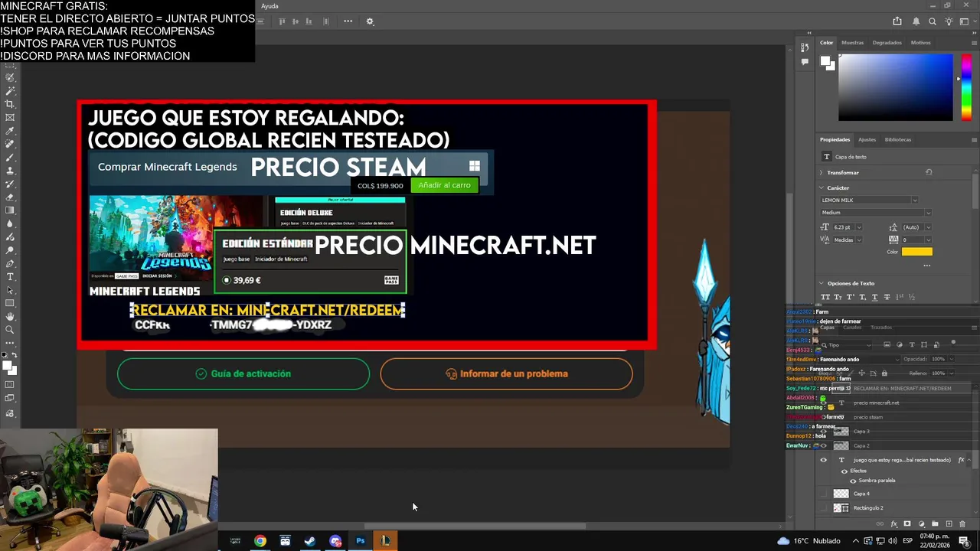Collapse the Carácter section
The width and height of the screenshot is (980, 551).
tap(822, 187)
